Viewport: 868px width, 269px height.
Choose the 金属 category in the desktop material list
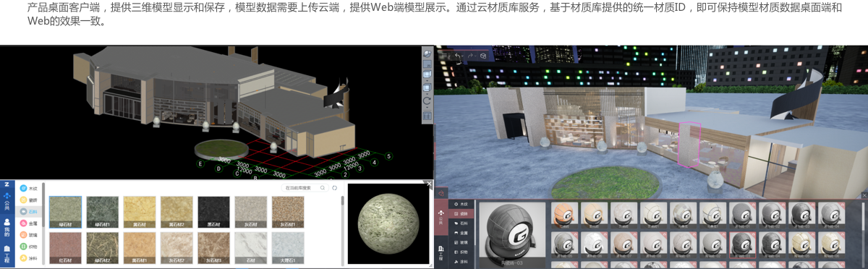pos(30,223)
